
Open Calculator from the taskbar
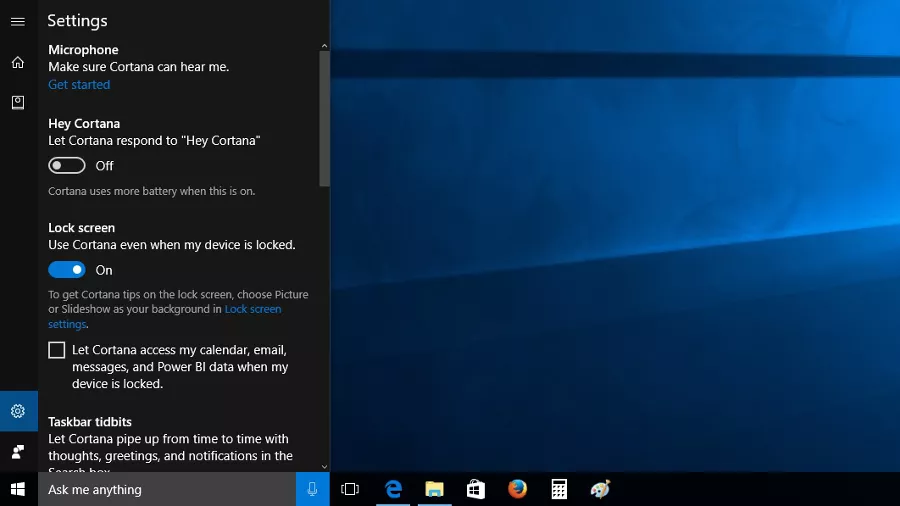(559, 489)
